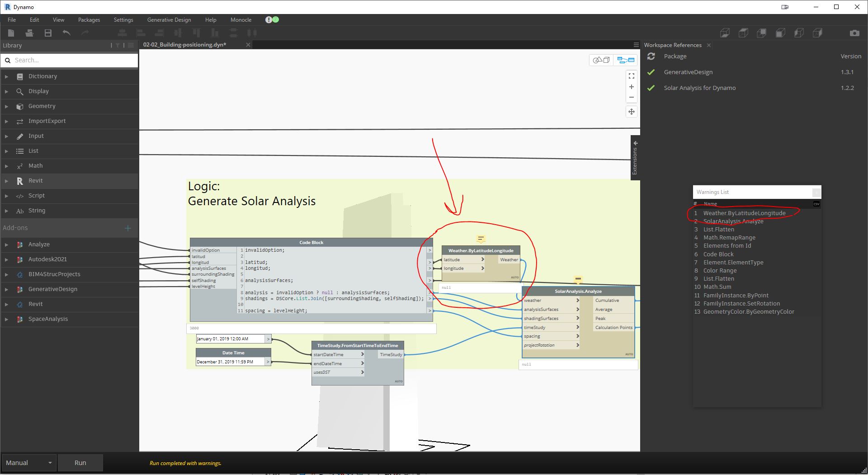The image size is (868, 475).
Task: Click the TimeStudy output port
Action: tap(391, 355)
